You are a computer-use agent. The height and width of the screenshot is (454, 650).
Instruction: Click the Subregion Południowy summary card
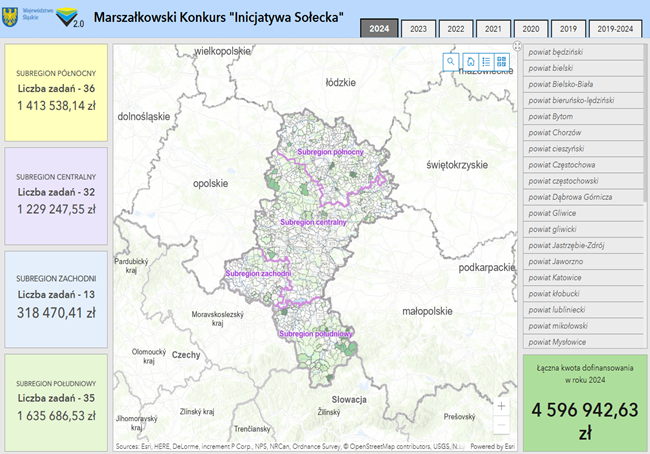56,400
